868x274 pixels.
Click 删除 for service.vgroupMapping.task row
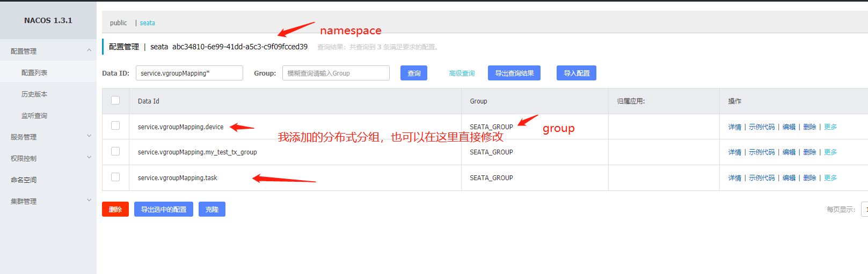[x=809, y=178]
